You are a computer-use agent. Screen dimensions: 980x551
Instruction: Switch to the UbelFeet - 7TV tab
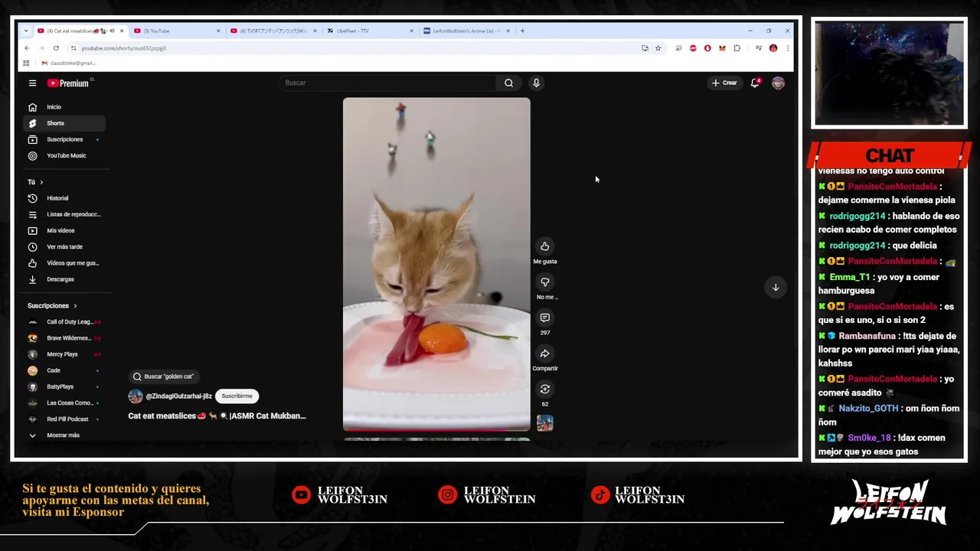pyautogui.click(x=370, y=31)
